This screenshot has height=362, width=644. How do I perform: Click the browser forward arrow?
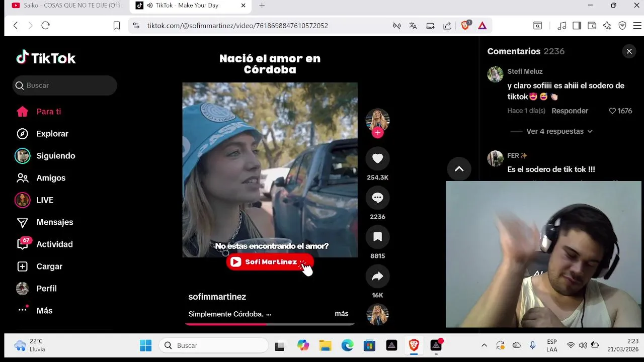click(x=30, y=26)
